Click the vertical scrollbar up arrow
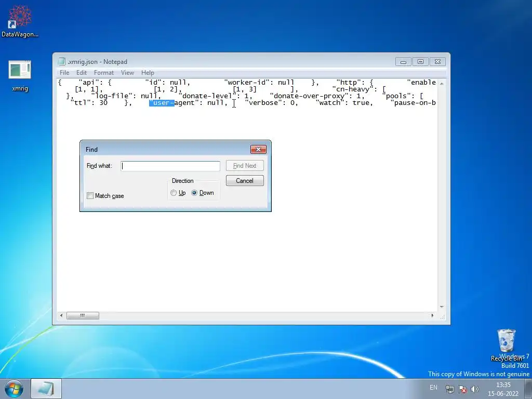 click(442, 83)
